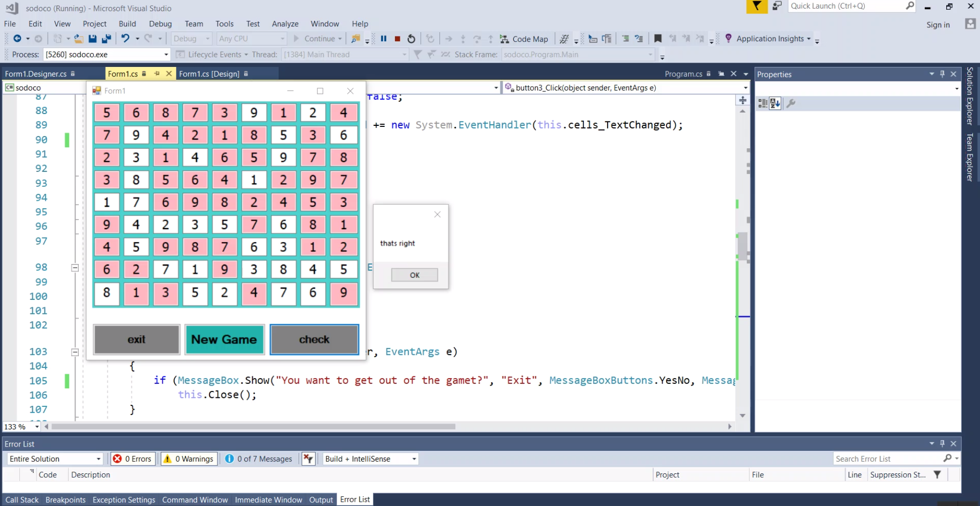
Task: Adjust the editor zoom level control showing 133%
Action: coord(20,427)
